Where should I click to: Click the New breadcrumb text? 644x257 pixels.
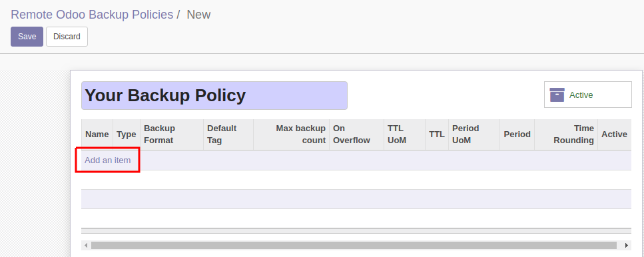tap(198, 15)
